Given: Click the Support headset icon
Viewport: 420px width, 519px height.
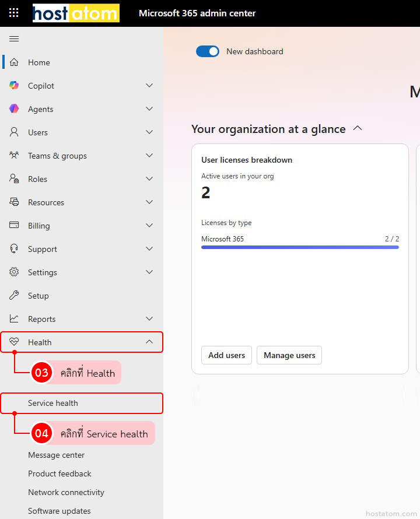Looking at the screenshot, I should coord(14,248).
